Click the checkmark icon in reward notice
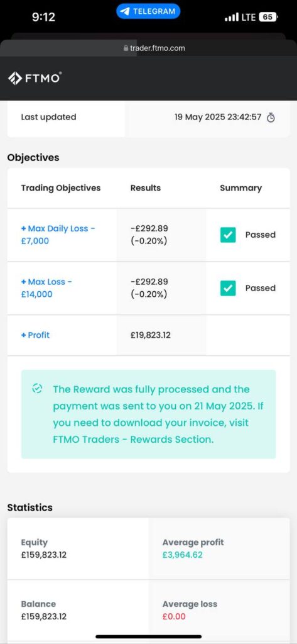Screen dimensions: 297x644 point(37,389)
